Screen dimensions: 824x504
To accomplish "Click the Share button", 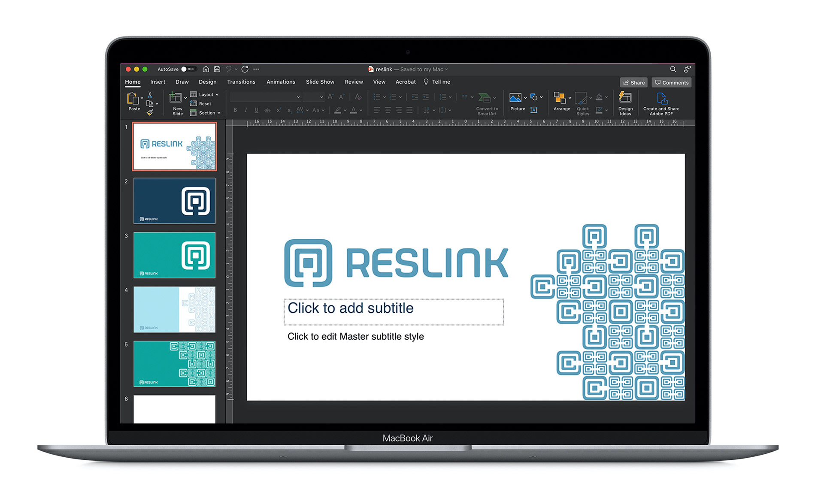I will [x=633, y=83].
